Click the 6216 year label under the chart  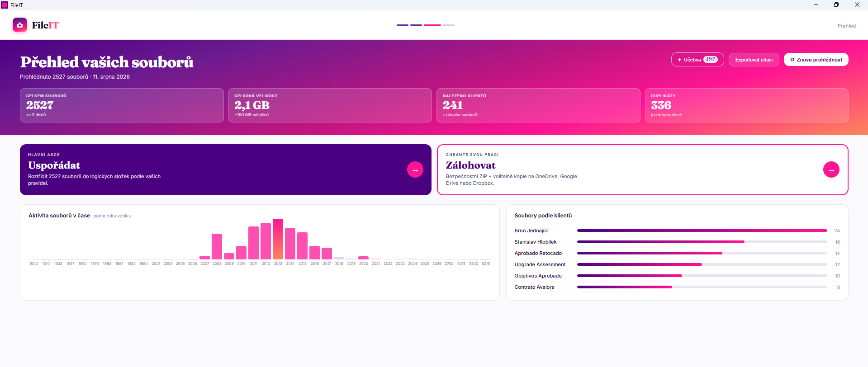click(486, 263)
